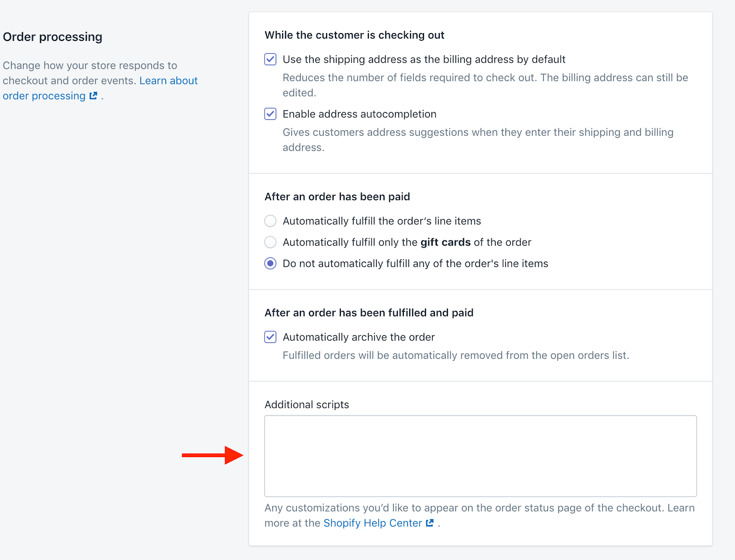
Task: Disable the Automatically archive the order checkbox
Action: click(270, 337)
